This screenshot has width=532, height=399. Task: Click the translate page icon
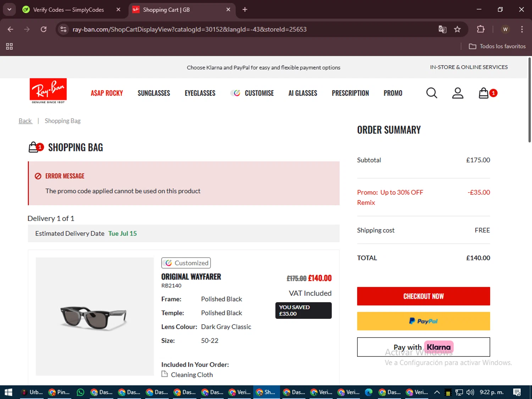442,29
